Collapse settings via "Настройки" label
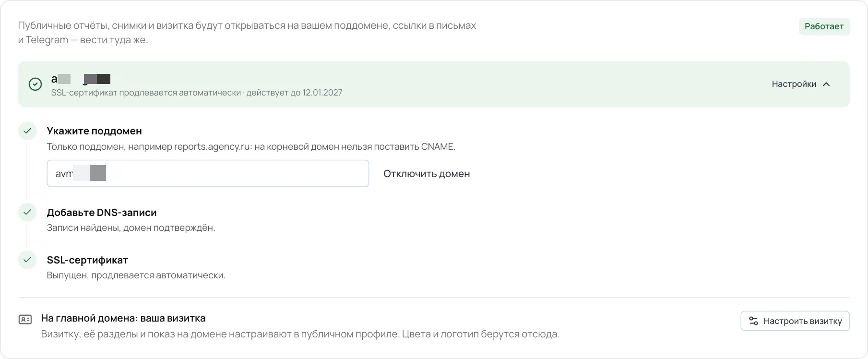 tap(794, 84)
